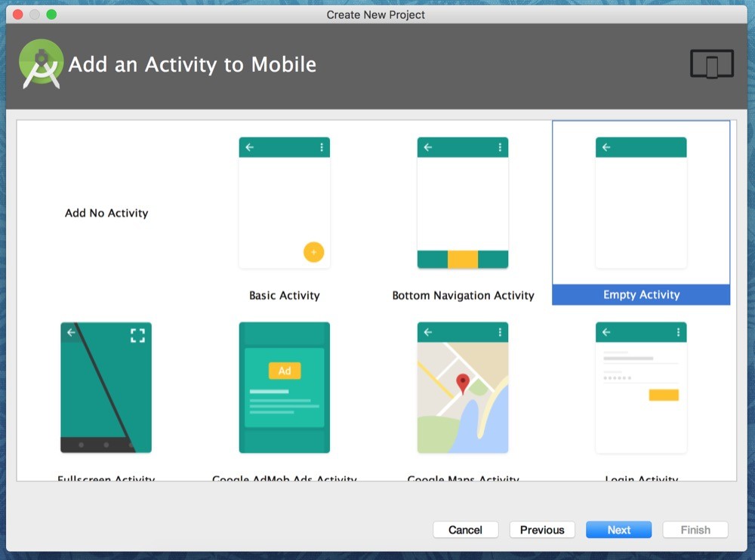Image resolution: width=755 pixels, height=560 pixels.
Task: Cancel the new project wizard
Action: point(466,529)
